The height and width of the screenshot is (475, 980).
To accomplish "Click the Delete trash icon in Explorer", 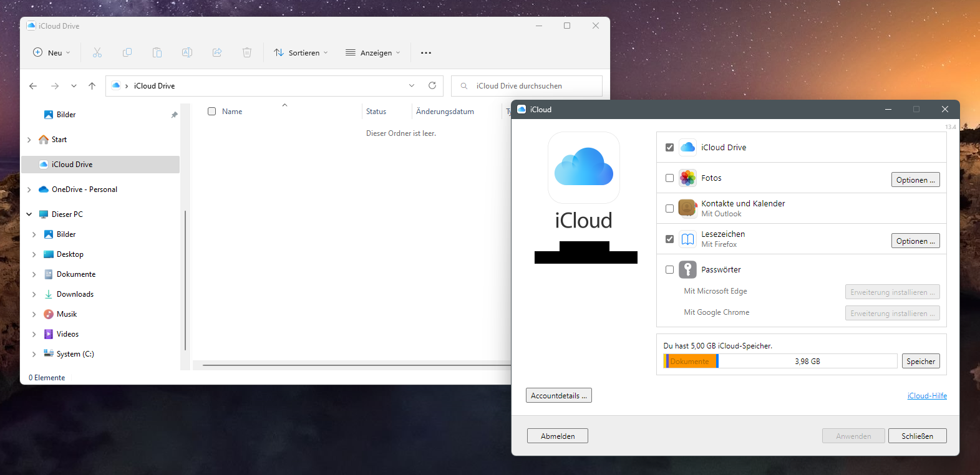I will click(x=247, y=52).
